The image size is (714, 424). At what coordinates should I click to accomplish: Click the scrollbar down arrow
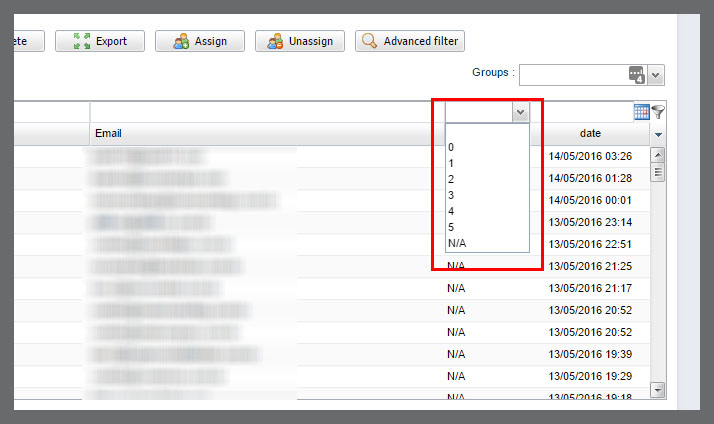658,390
